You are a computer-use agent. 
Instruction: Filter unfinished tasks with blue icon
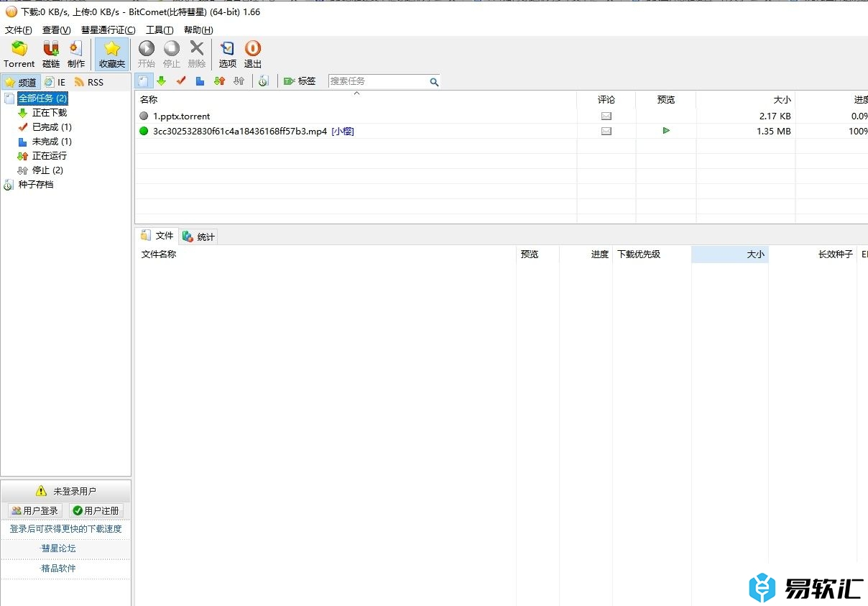click(200, 81)
